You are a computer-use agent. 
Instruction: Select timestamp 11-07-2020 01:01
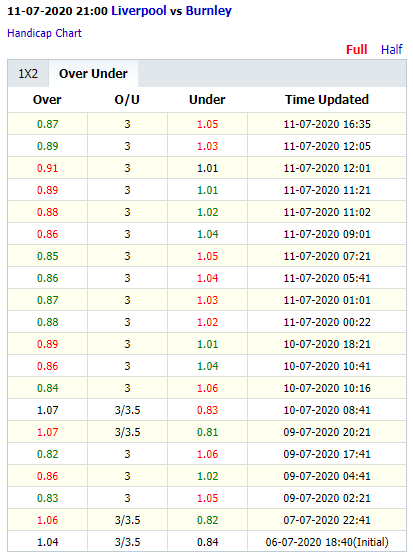pyautogui.click(x=327, y=300)
